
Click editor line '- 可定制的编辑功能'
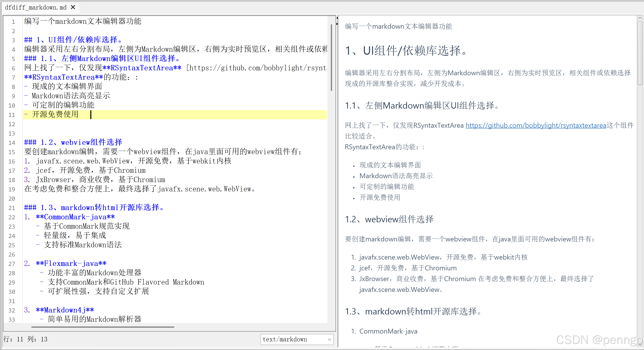pos(59,105)
